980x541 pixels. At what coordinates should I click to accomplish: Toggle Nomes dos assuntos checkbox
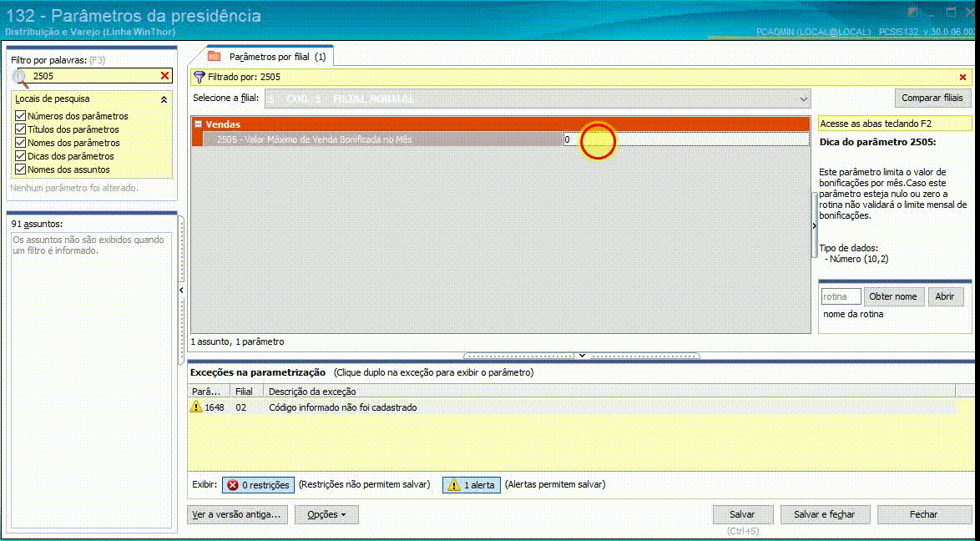coord(20,169)
